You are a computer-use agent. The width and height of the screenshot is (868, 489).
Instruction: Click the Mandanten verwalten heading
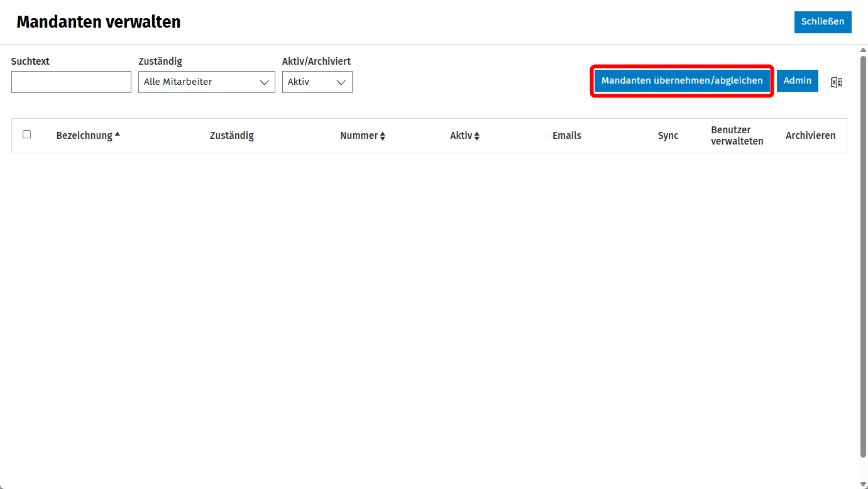pos(99,22)
